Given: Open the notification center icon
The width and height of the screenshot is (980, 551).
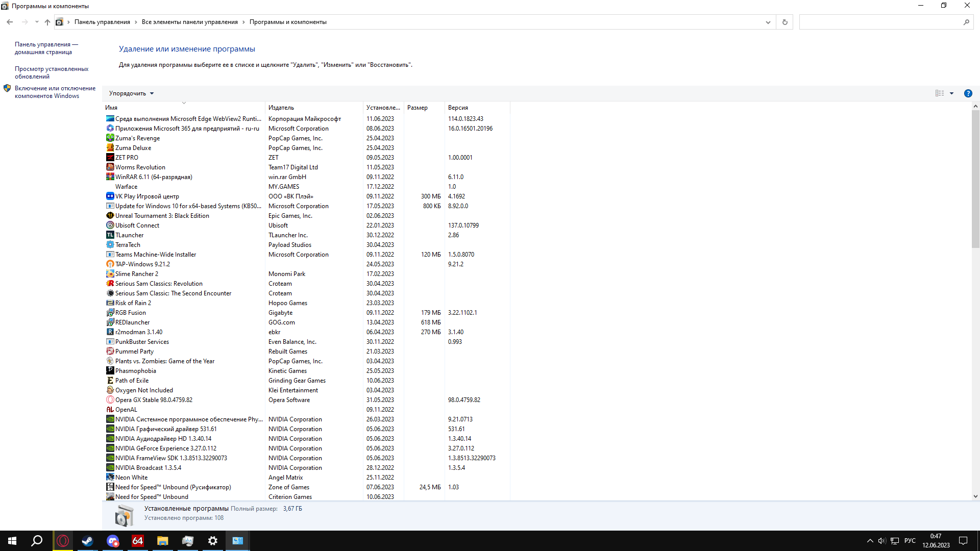Looking at the screenshot, I should tap(963, 541).
